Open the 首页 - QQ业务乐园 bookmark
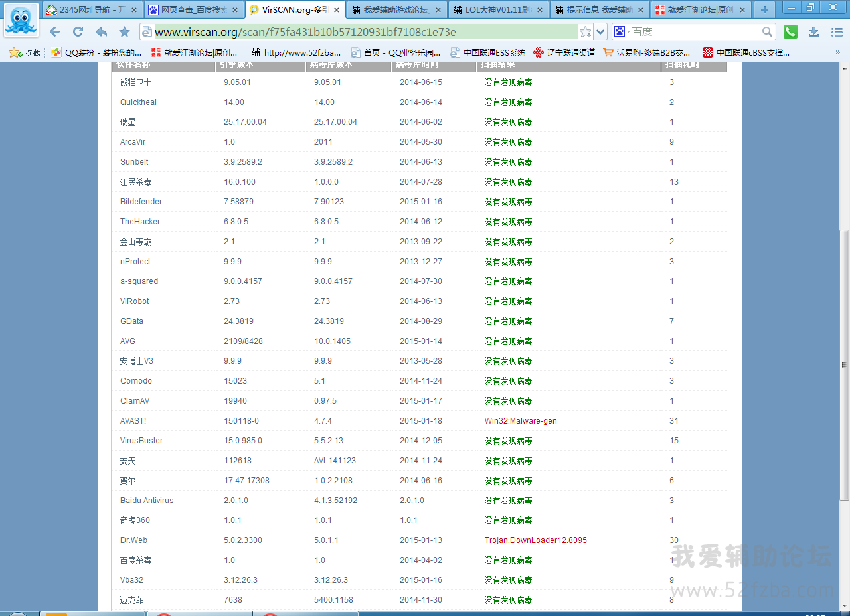This screenshot has height=616, width=850. coord(395,52)
